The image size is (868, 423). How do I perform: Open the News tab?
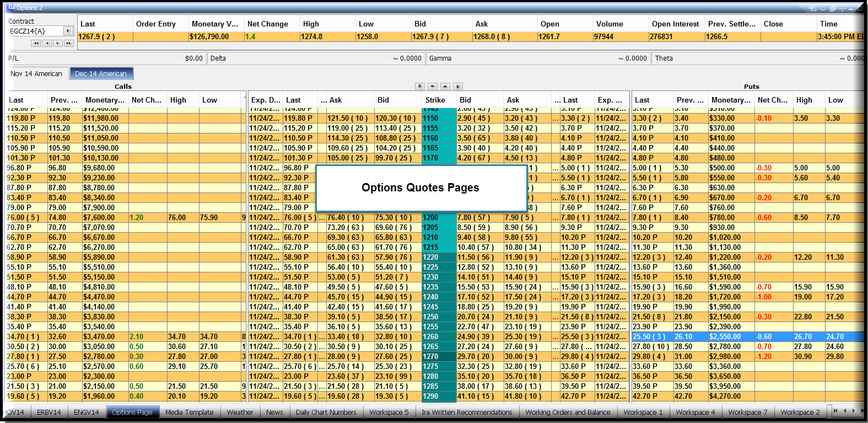coord(274,412)
